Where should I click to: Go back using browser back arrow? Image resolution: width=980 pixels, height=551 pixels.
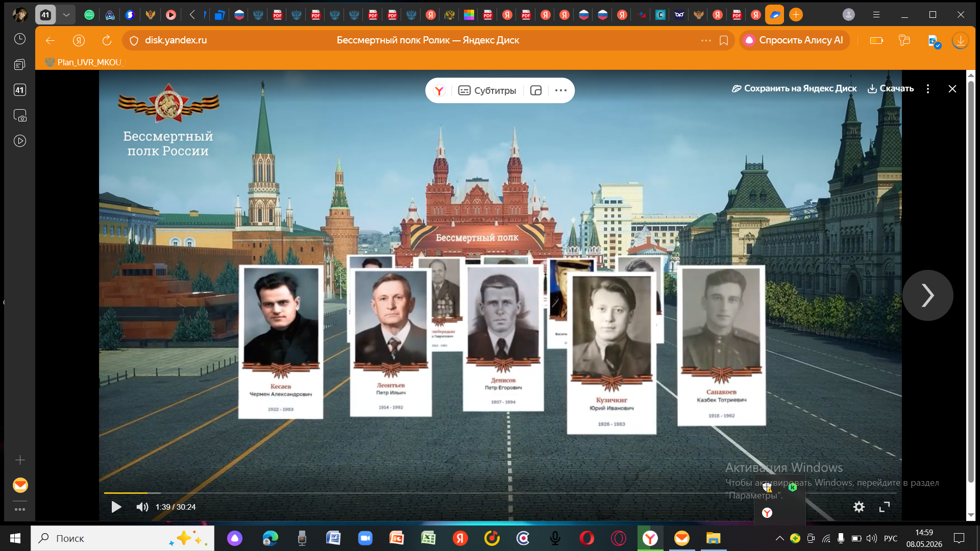[50, 40]
